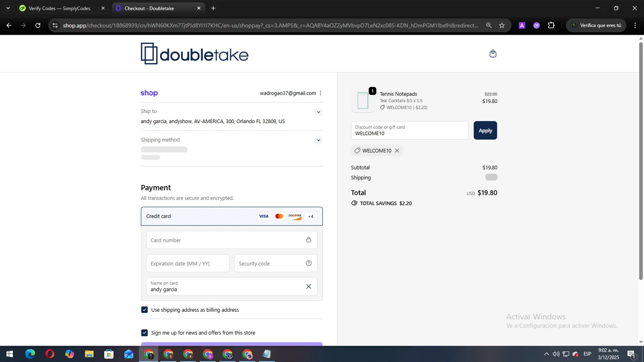
Task: Open Chrome's three-dot menu
Action: (x=635, y=25)
